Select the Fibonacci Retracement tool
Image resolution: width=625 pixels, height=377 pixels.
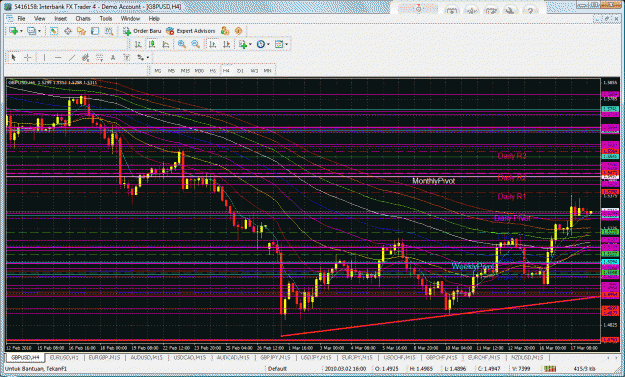99,58
